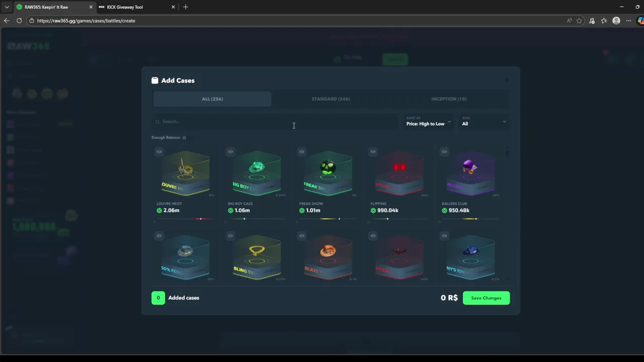The width and height of the screenshot is (644, 362).
Task: Preview the Flipping case contents
Action: pos(373,152)
